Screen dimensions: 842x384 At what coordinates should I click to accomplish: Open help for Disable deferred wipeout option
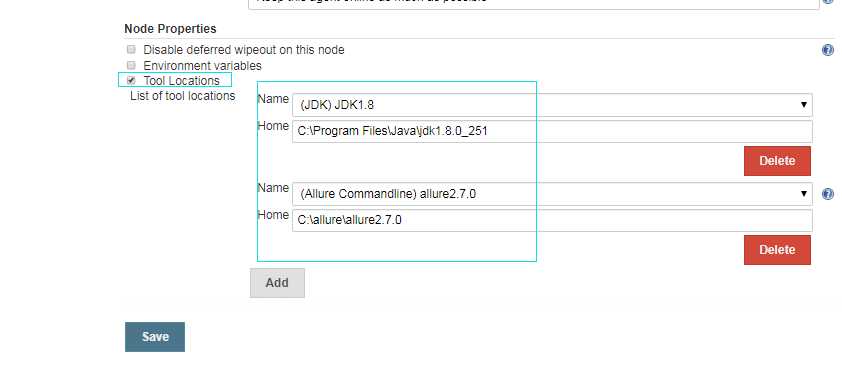point(828,50)
